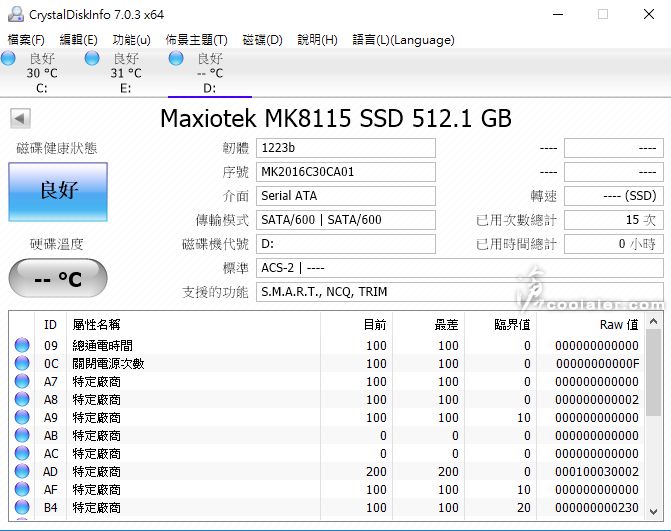The height and width of the screenshot is (531, 671).
Task: Click the 目前 column header
Action: (x=356, y=325)
